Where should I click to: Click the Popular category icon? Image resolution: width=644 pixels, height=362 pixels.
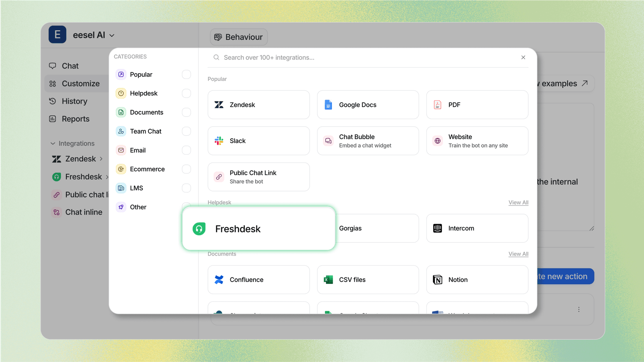click(x=121, y=74)
